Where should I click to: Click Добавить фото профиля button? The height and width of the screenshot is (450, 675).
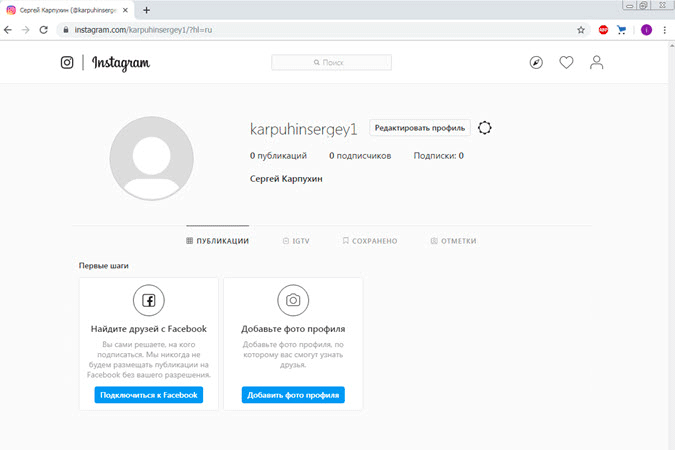point(293,395)
